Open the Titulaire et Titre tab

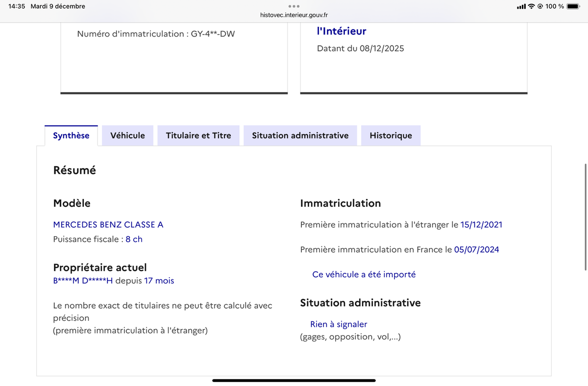pyautogui.click(x=198, y=135)
